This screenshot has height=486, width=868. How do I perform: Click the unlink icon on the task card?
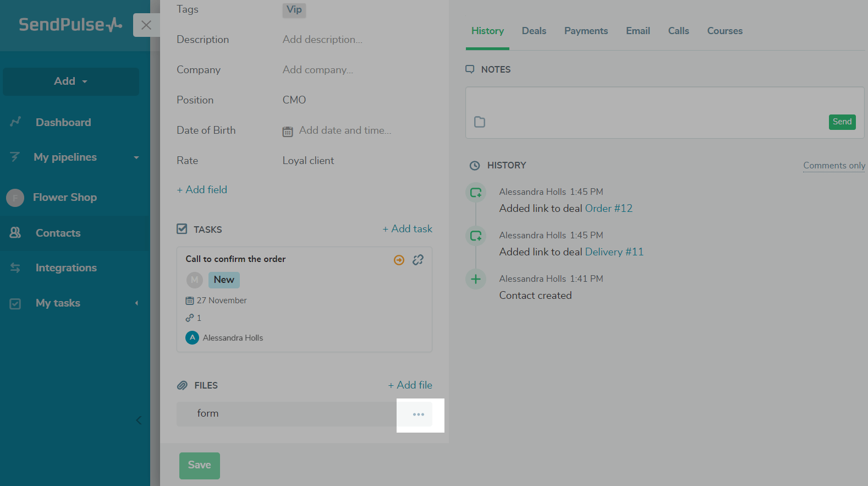(418, 260)
